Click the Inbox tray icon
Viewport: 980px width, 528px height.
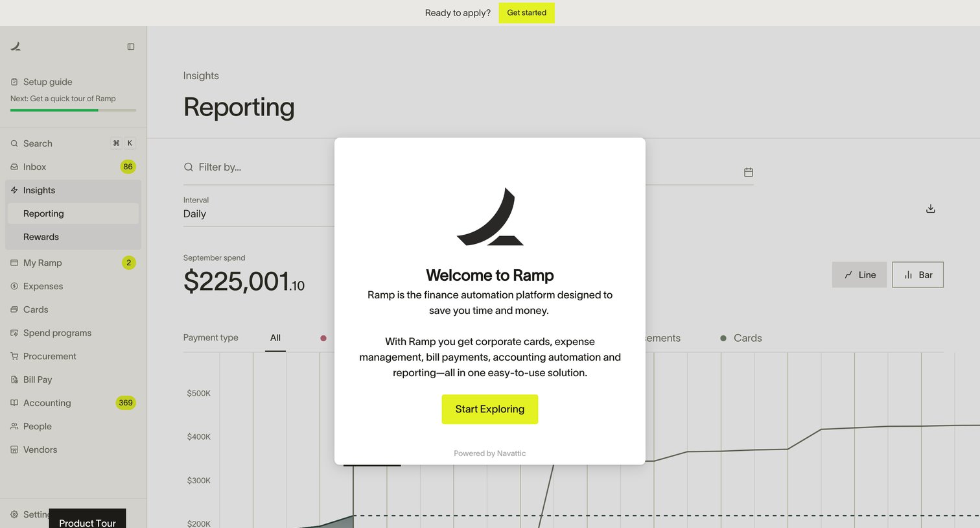14,167
